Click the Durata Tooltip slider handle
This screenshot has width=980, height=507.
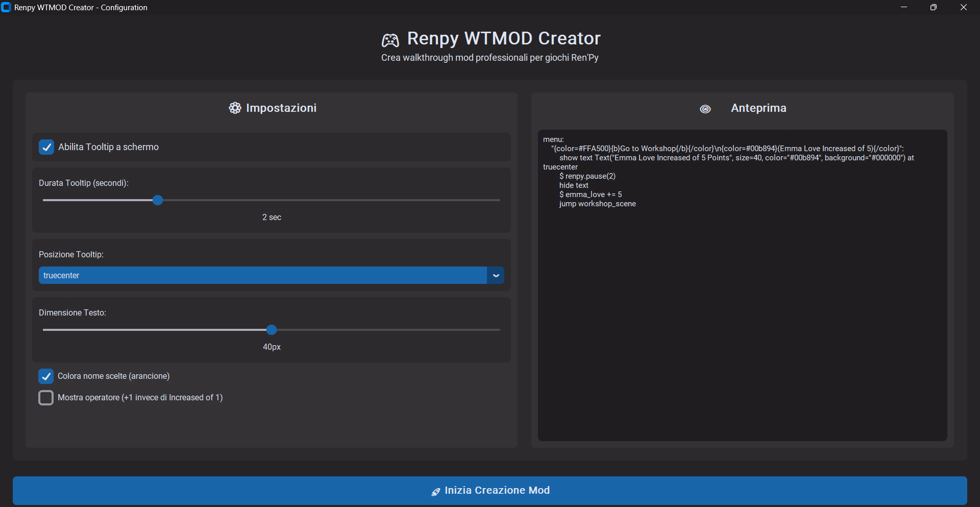coord(158,200)
